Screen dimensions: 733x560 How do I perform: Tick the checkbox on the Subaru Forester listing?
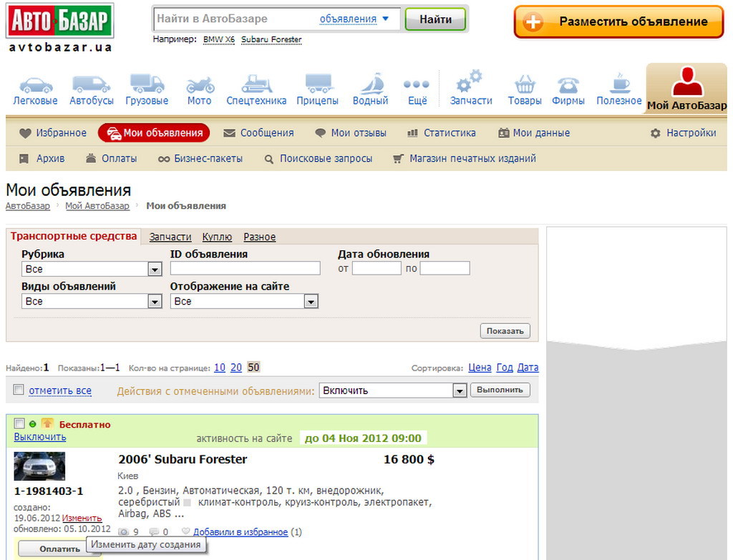19,423
